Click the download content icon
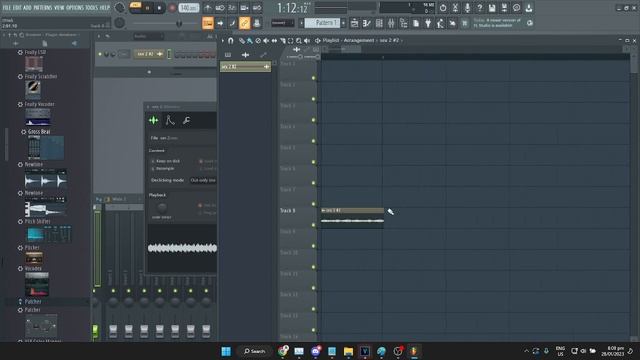Viewport: 640px width, 360px height. click(529, 8)
